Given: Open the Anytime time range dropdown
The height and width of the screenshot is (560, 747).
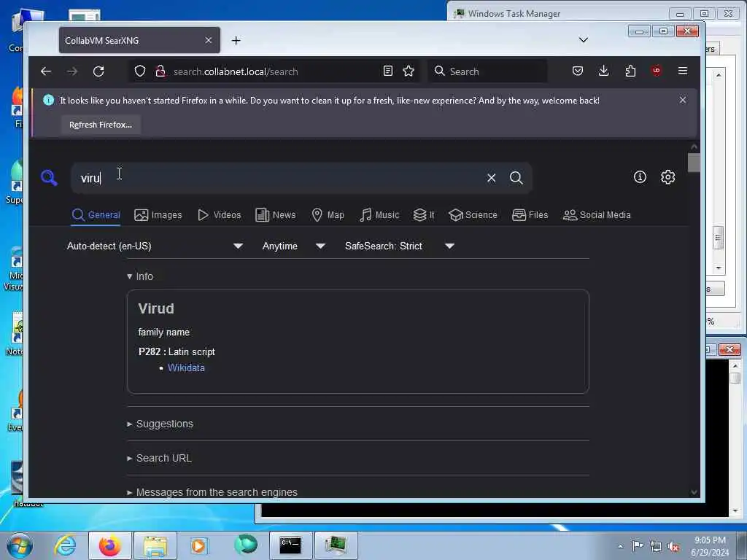Looking at the screenshot, I should click(x=293, y=246).
